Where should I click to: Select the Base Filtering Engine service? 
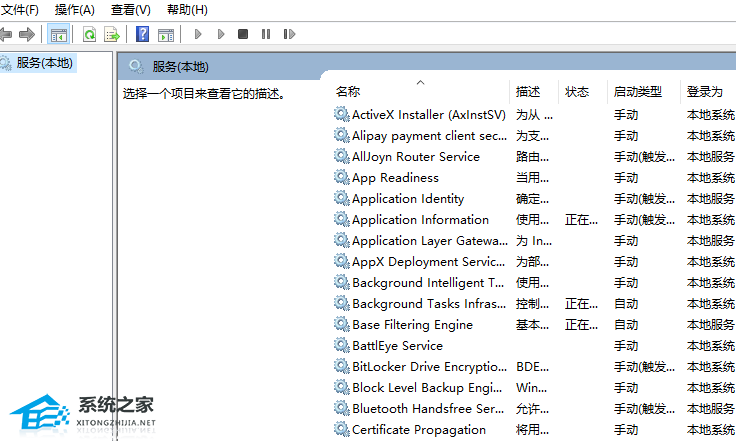411,325
